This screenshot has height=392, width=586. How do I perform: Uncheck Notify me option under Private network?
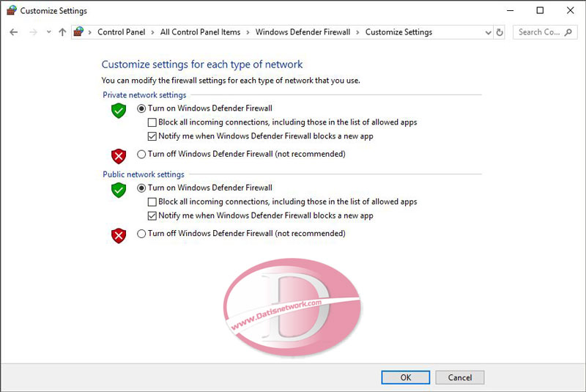152,136
